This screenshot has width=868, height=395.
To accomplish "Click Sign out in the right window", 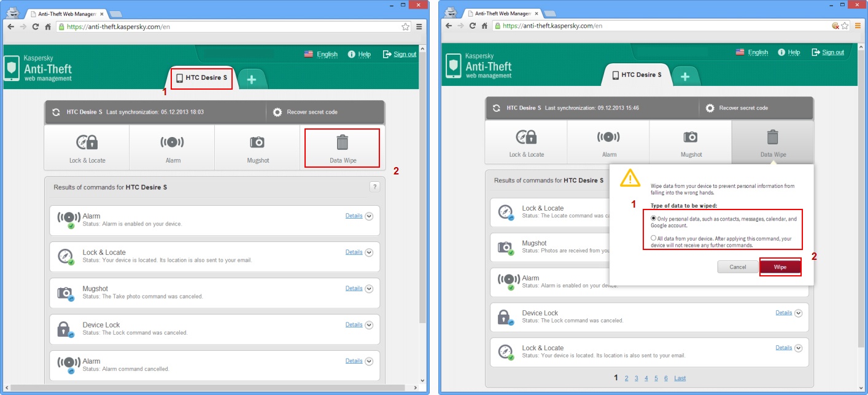I will pyautogui.click(x=828, y=52).
